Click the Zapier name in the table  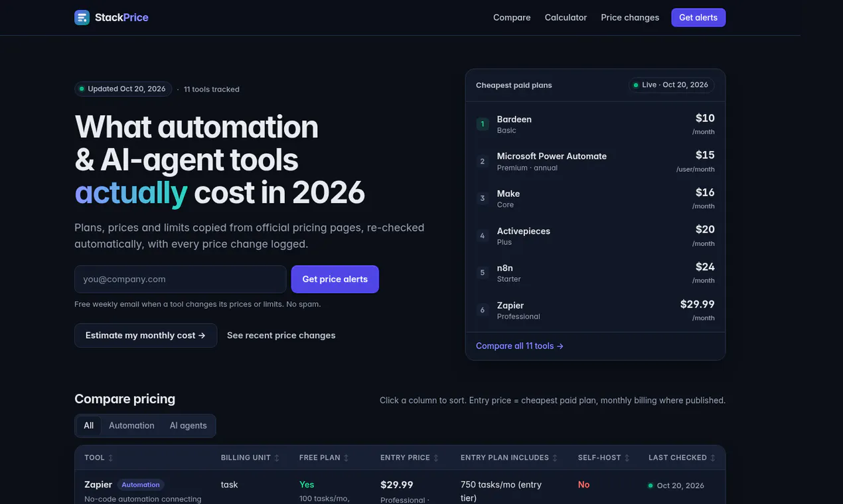coord(98,485)
